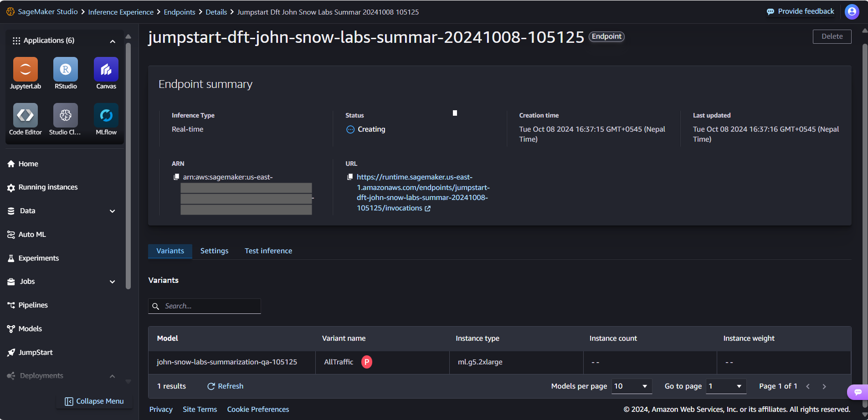Expand the Data menu section

pyautogui.click(x=113, y=211)
